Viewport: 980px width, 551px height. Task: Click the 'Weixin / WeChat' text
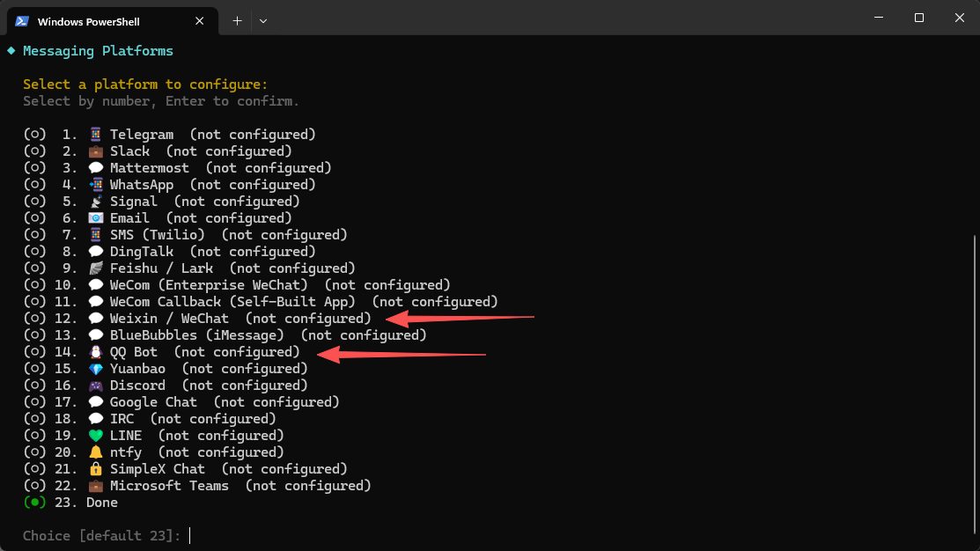[x=169, y=319]
